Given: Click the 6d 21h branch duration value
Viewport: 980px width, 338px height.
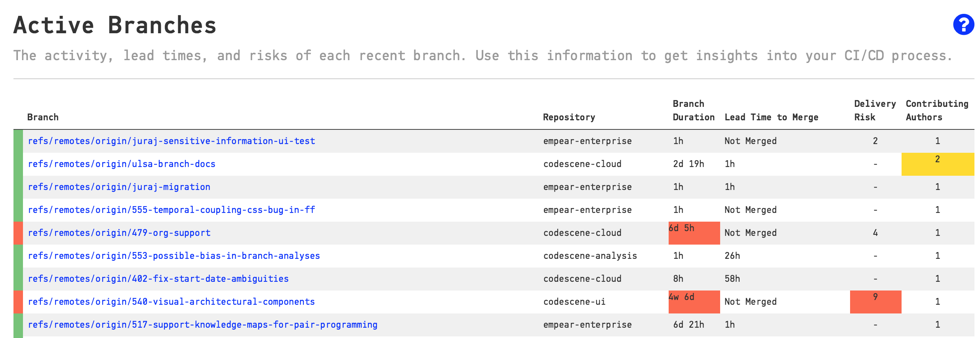Looking at the screenshot, I should pos(688,325).
